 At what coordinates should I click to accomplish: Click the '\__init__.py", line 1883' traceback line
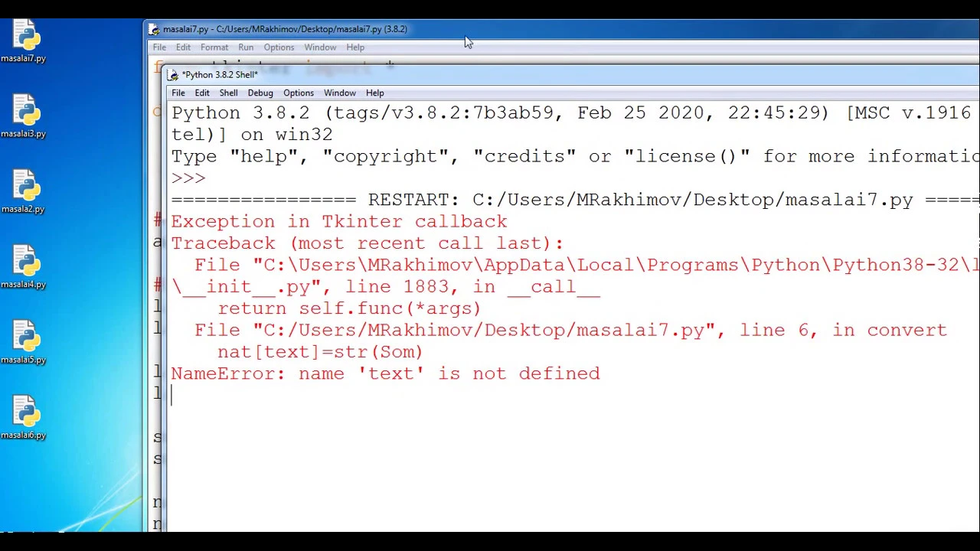385,287
